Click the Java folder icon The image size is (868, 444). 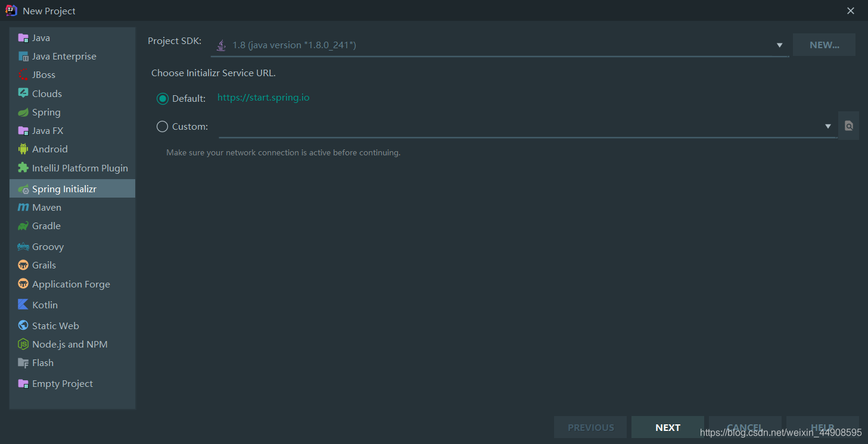point(23,37)
